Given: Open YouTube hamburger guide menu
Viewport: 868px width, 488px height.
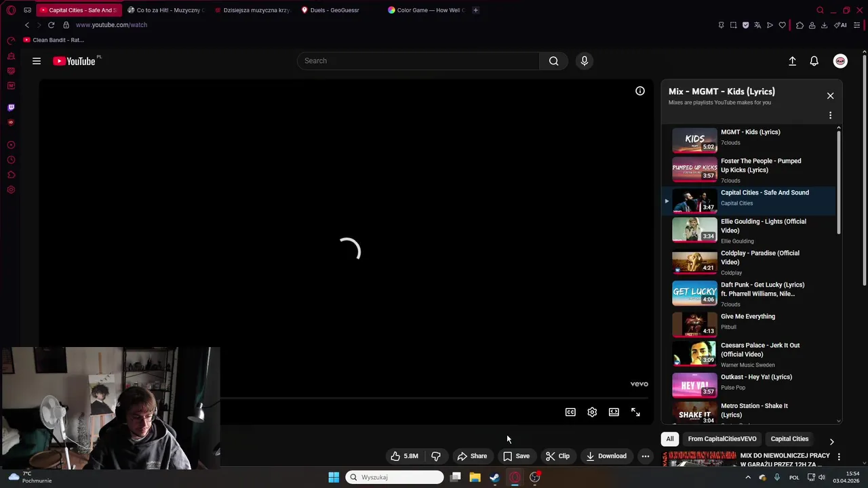Looking at the screenshot, I should 37,61.
